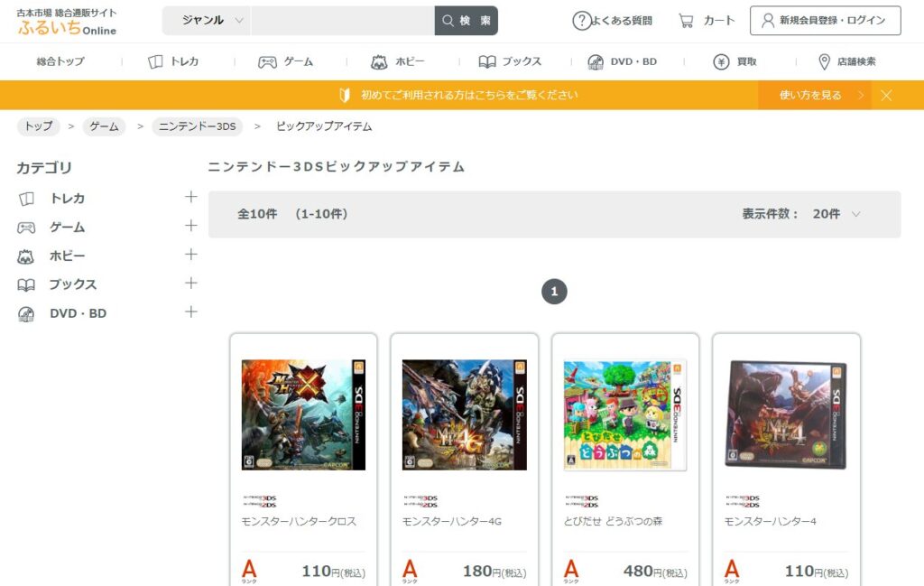Click the 全10件 (1-10件) result count
The width and height of the screenshot is (924, 586).
coord(293,214)
